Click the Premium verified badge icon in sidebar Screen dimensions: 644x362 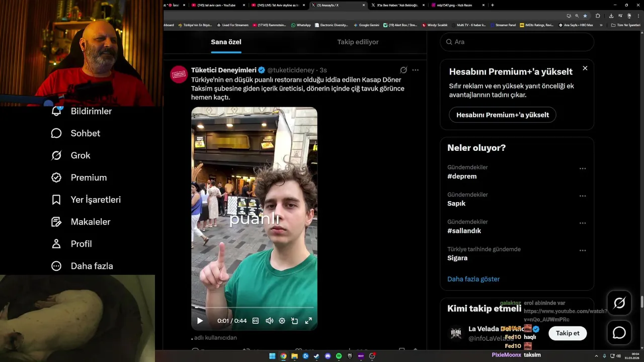pyautogui.click(x=56, y=177)
